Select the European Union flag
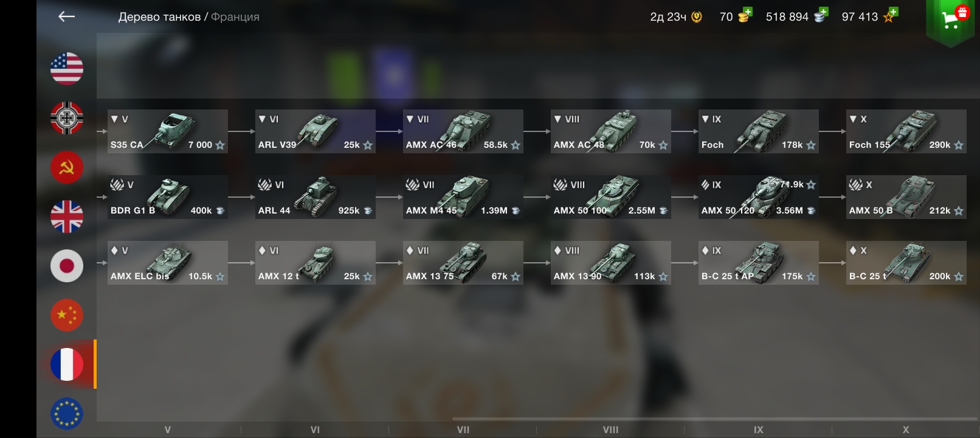The image size is (980, 438). (x=67, y=413)
